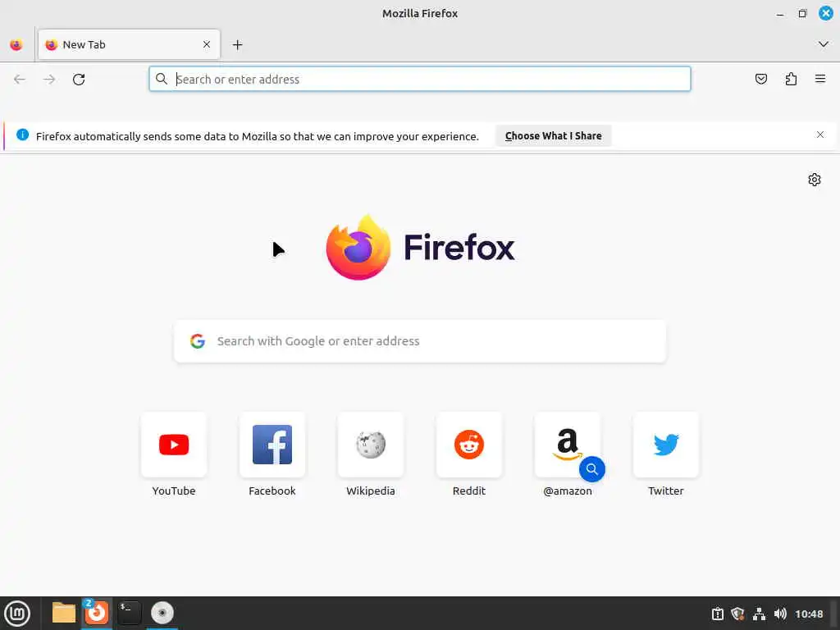Open the Files folder in taskbar
Image resolution: width=840 pixels, height=630 pixels.
click(x=64, y=613)
